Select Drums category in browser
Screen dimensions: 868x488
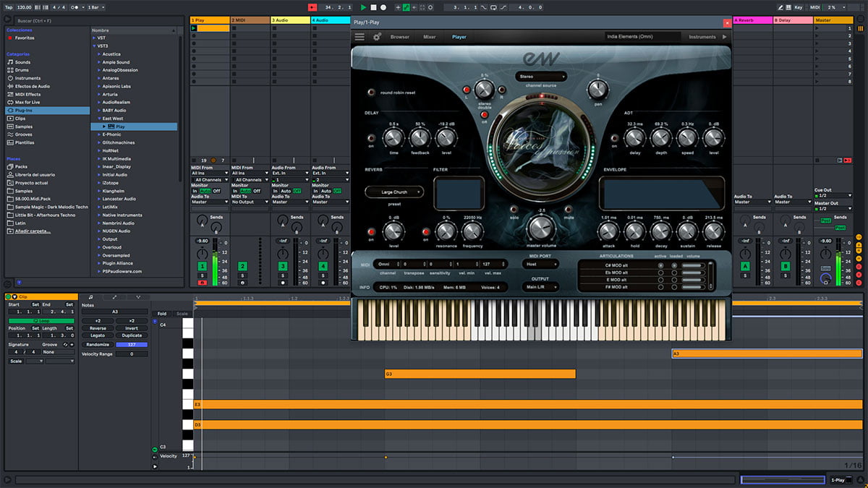coord(22,70)
